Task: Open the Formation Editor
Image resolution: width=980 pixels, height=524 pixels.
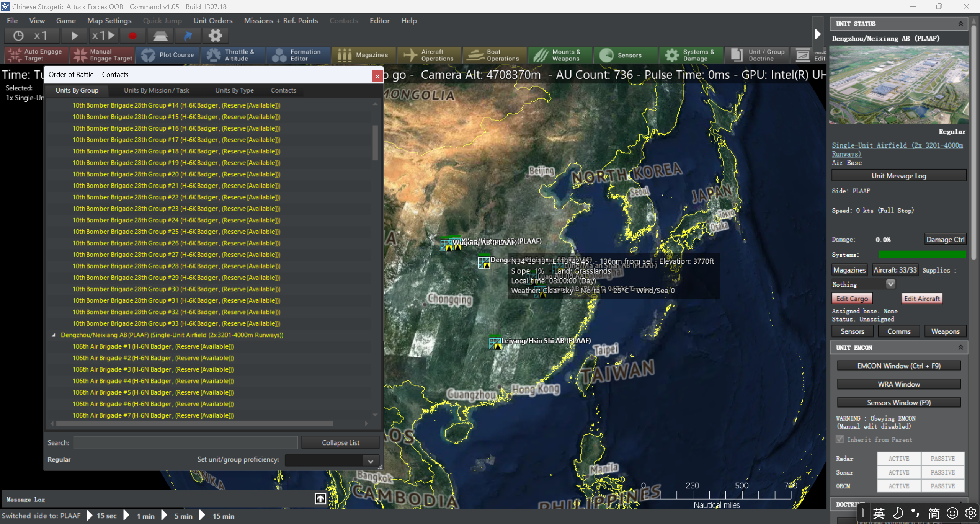Action: tap(299, 55)
